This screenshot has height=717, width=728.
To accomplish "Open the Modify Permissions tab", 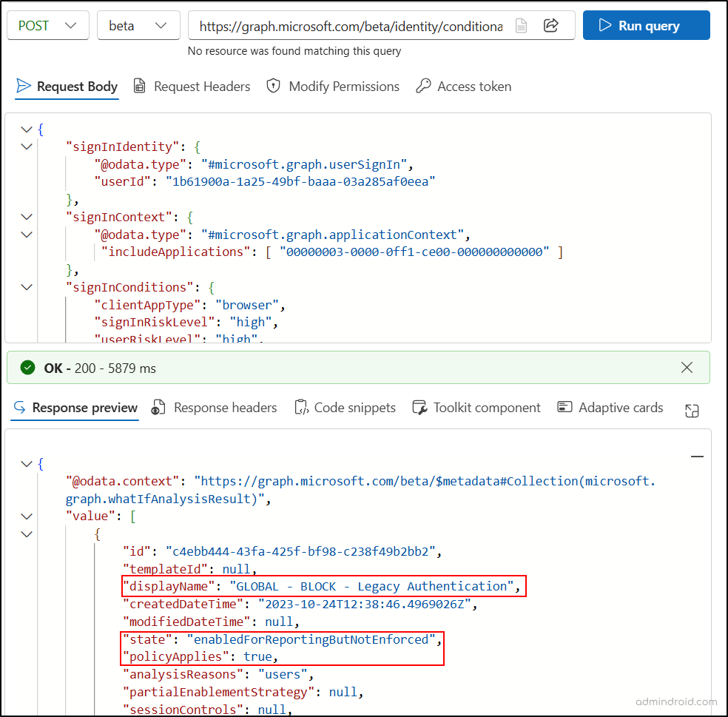I will click(333, 87).
